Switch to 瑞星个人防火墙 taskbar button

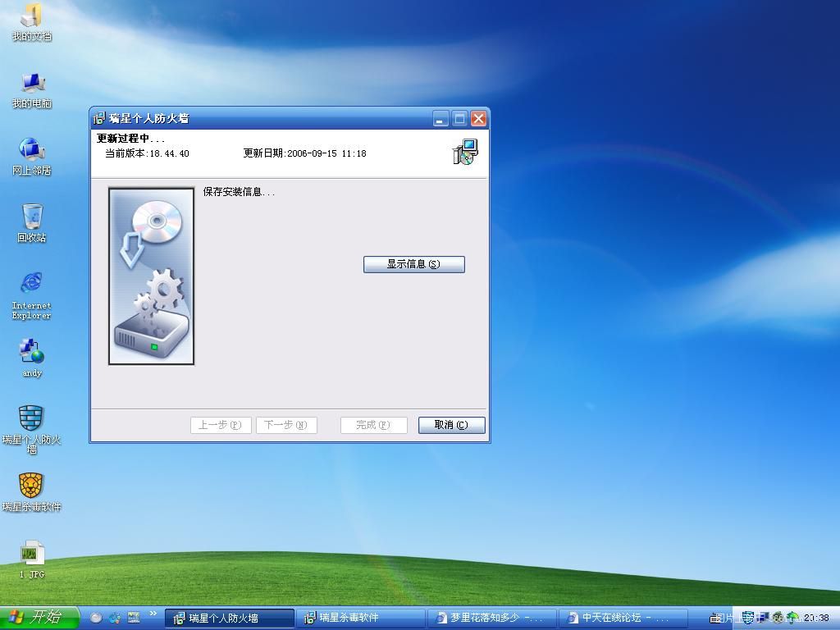pos(230,619)
